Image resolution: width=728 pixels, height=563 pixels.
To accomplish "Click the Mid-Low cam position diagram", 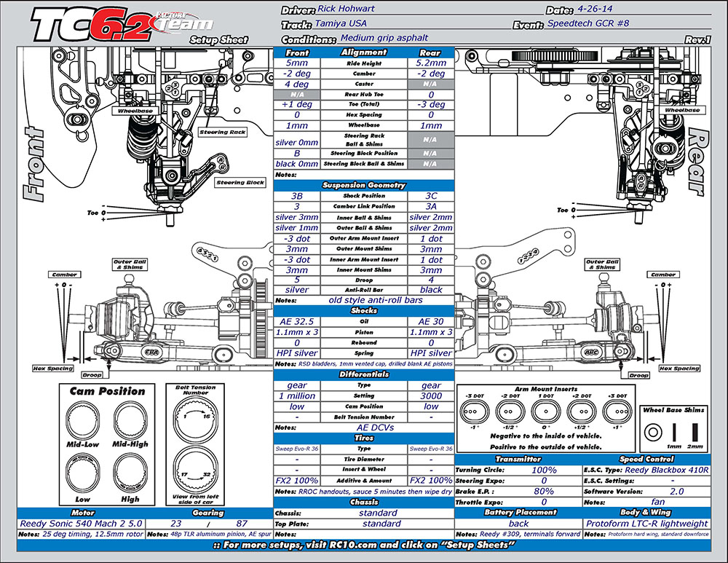I will click(83, 420).
